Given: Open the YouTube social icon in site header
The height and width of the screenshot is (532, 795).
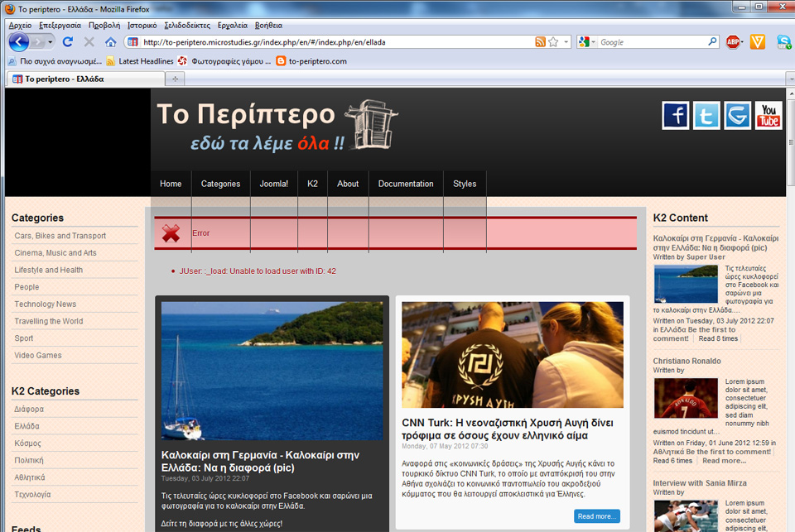Looking at the screenshot, I should 768,115.
